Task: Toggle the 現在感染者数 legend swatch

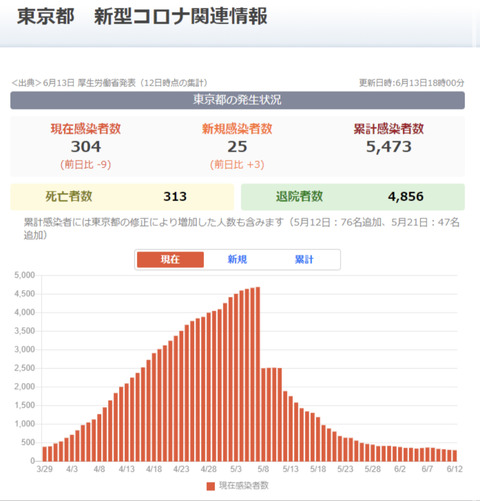Action: click(x=210, y=486)
